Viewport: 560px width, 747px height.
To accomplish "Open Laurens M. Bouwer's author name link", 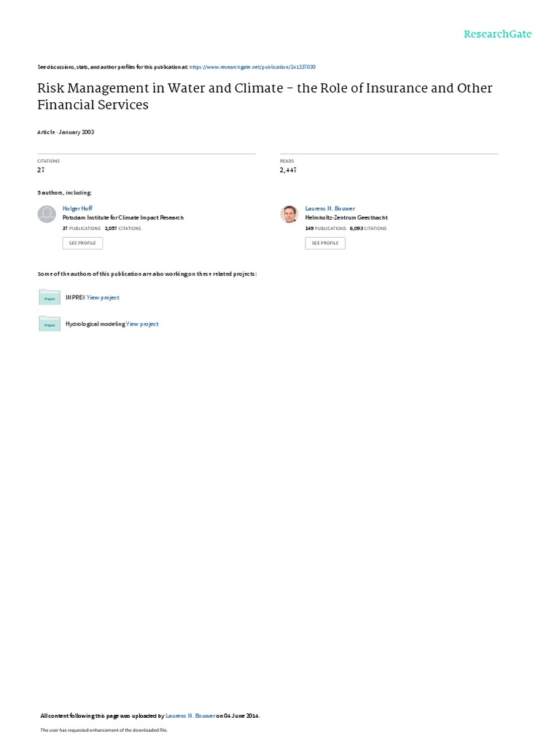I will click(330, 209).
